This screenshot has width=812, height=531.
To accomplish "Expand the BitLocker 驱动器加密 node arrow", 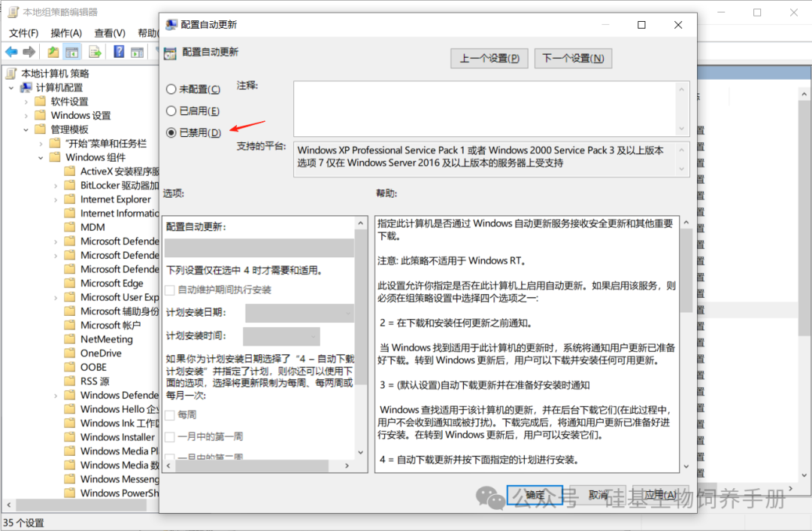I will click(56, 186).
